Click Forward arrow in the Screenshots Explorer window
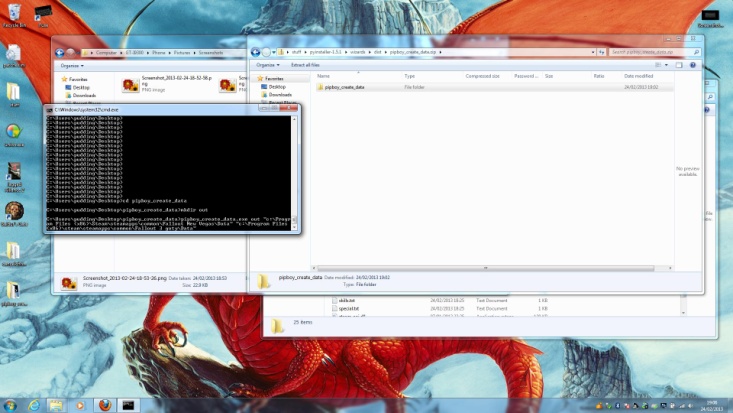 [70, 53]
